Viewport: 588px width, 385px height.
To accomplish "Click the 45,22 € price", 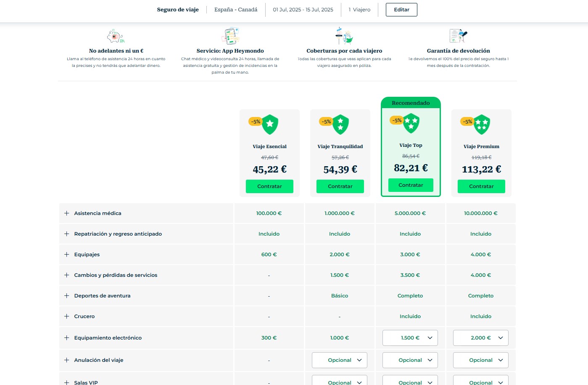I will click(x=269, y=170).
